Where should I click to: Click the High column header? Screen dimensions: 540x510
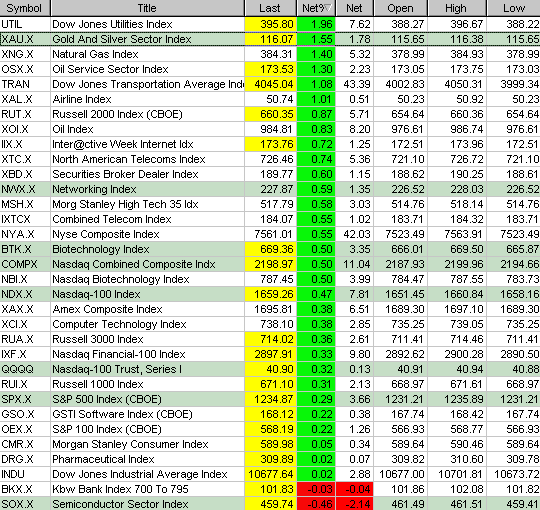(457, 8)
